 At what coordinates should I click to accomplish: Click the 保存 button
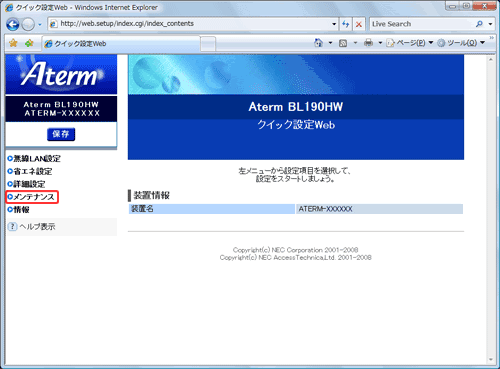(61, 134)
